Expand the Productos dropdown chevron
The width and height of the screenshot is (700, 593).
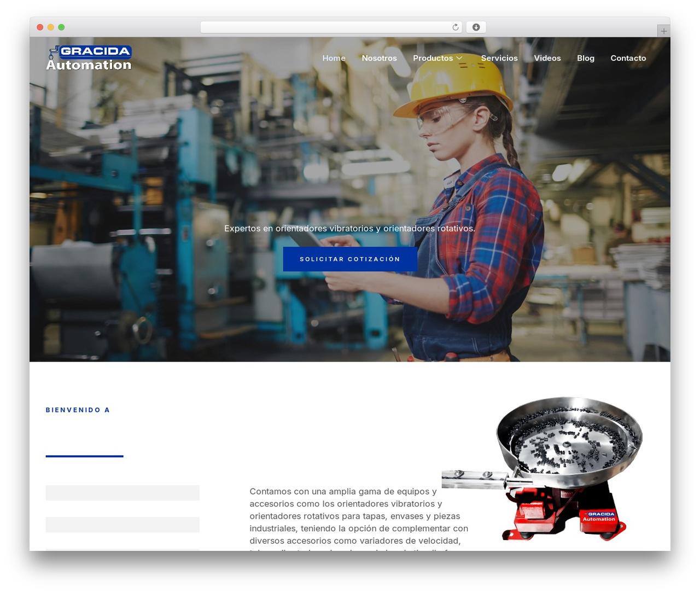[x=459, y=58]
